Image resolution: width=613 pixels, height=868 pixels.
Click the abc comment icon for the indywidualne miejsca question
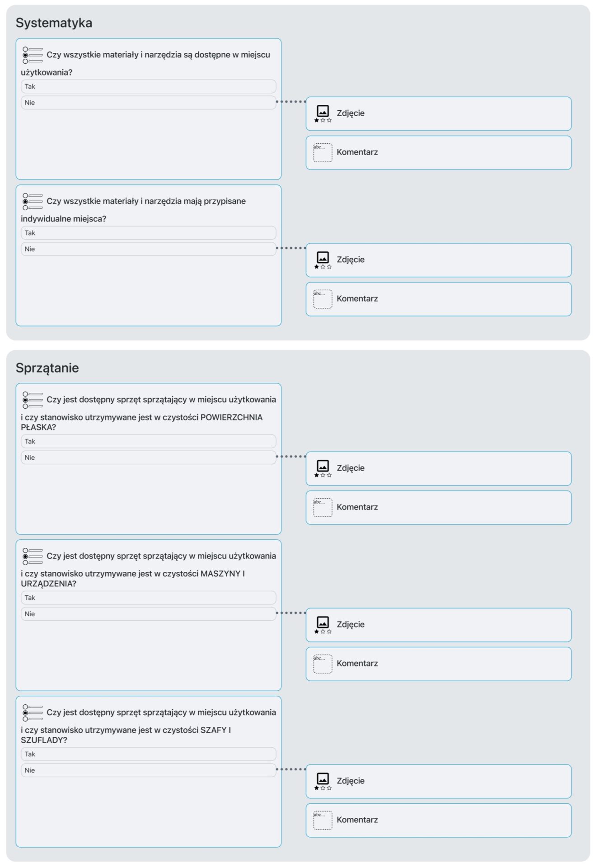coord(323,299)
